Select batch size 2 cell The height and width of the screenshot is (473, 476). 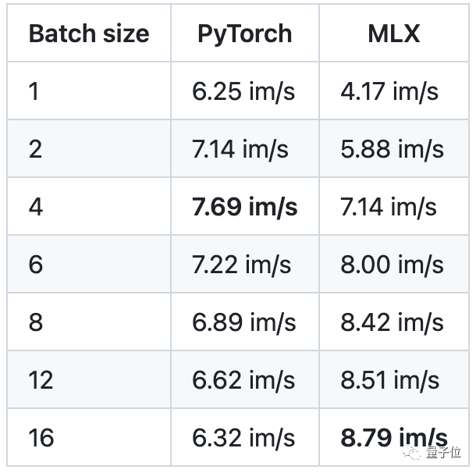coord(36,149)
